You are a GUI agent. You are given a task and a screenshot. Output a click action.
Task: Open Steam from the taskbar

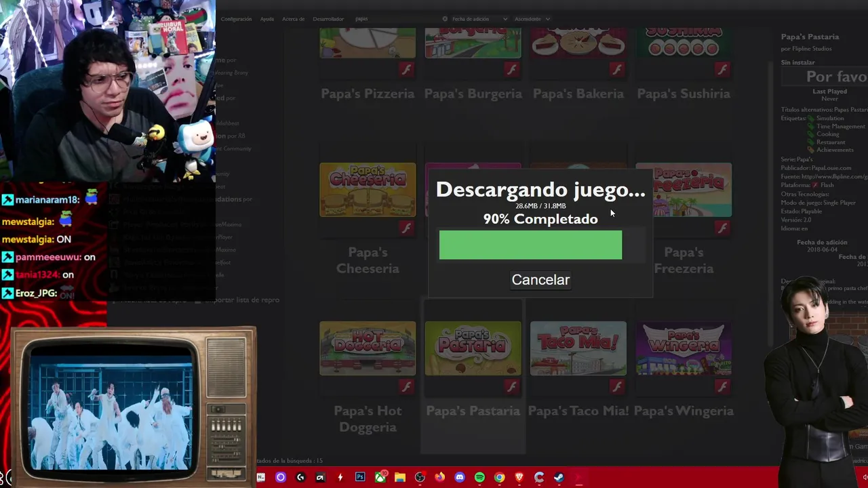coord(559,477)
